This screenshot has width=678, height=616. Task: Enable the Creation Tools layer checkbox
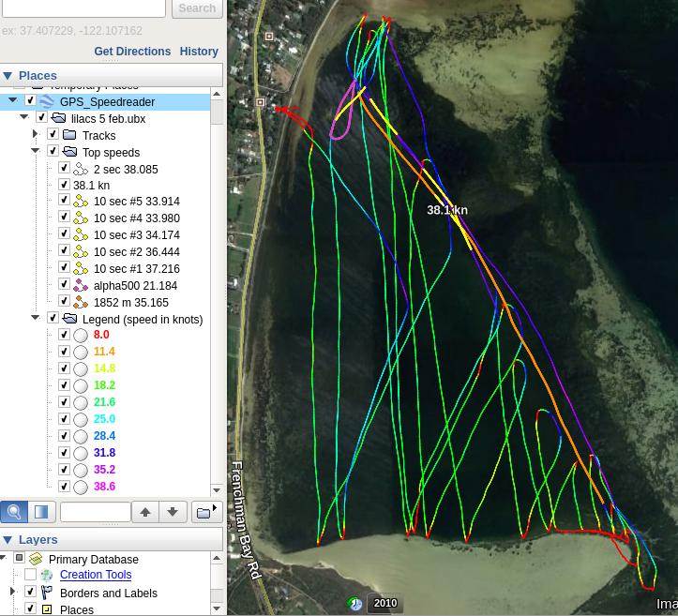pos(31,575)
